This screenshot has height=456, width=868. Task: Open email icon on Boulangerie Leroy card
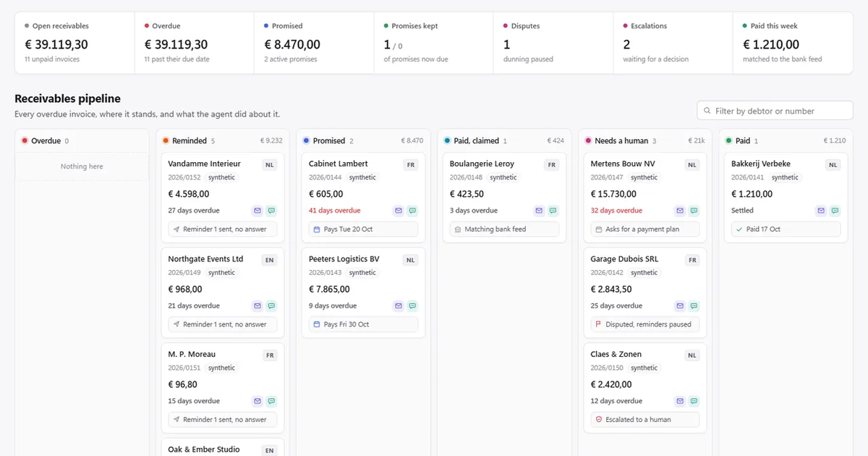tap(539, 211)
